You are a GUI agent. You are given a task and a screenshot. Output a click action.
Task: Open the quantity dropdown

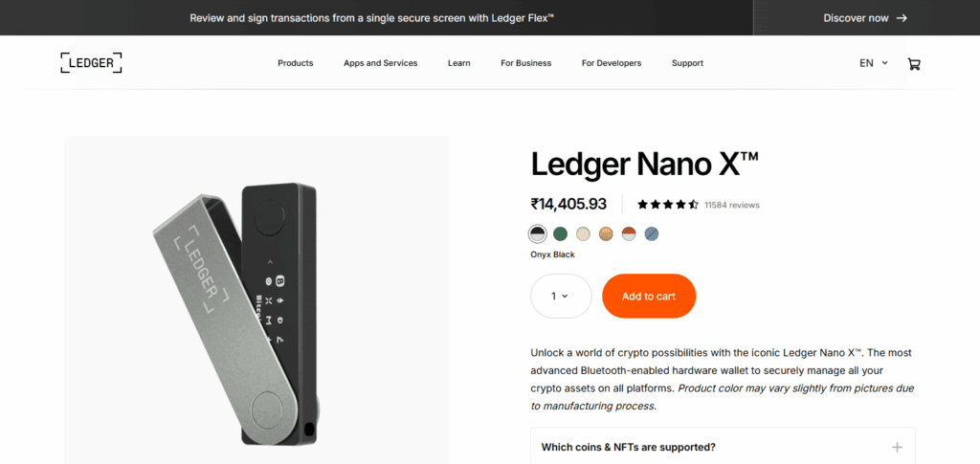click(561, 297)
